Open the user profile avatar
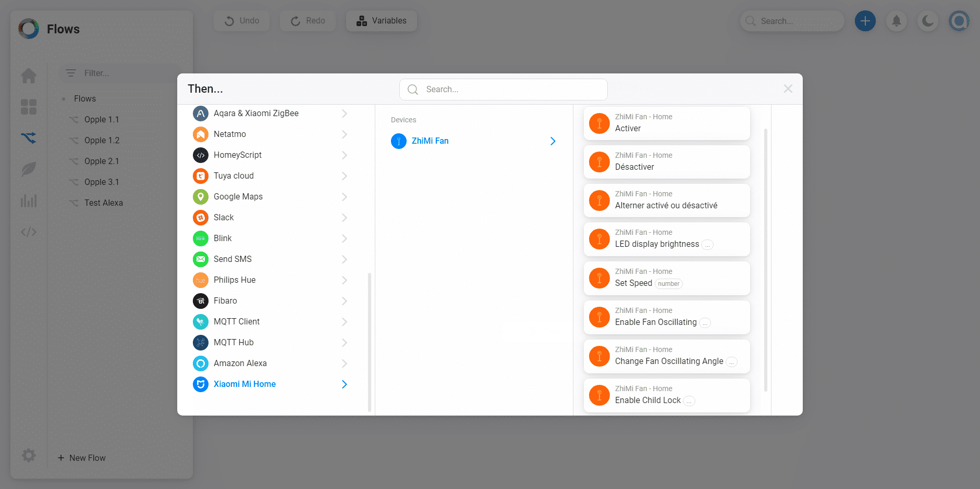This screenshot has width=980, height=489. coord(959,21)
